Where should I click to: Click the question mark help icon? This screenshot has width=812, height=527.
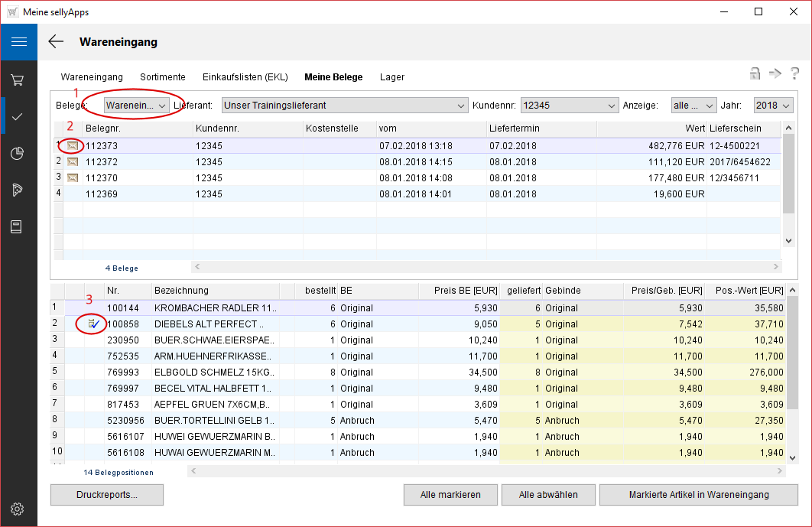tap(795, 73)
